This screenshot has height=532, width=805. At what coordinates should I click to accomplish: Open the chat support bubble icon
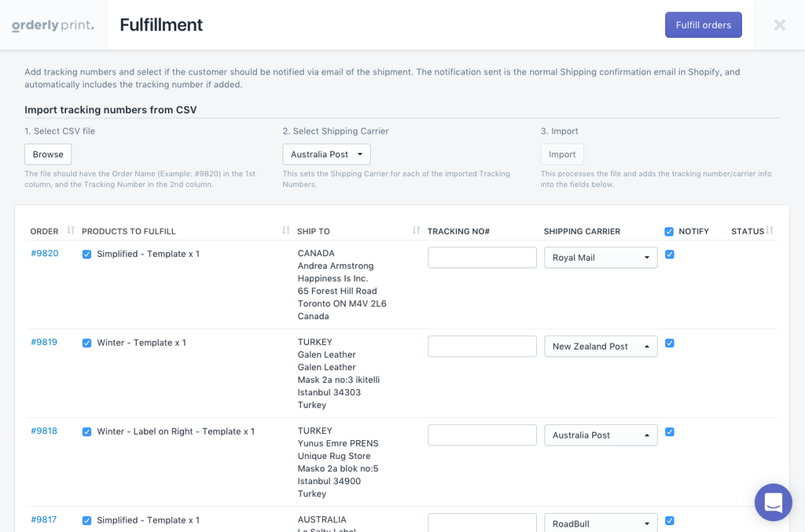(774, 502)
